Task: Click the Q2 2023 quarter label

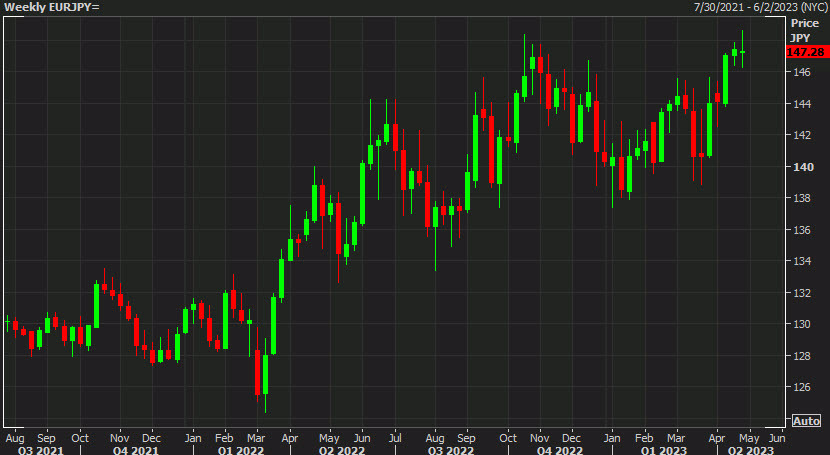Action: [751, 450]
